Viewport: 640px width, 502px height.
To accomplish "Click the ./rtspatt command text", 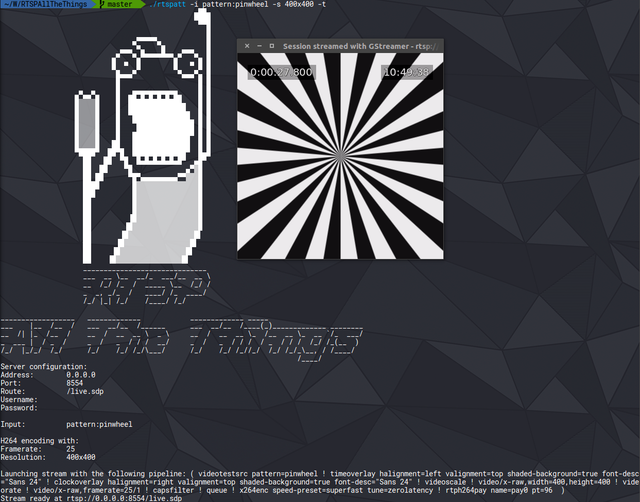I will 167,4.
